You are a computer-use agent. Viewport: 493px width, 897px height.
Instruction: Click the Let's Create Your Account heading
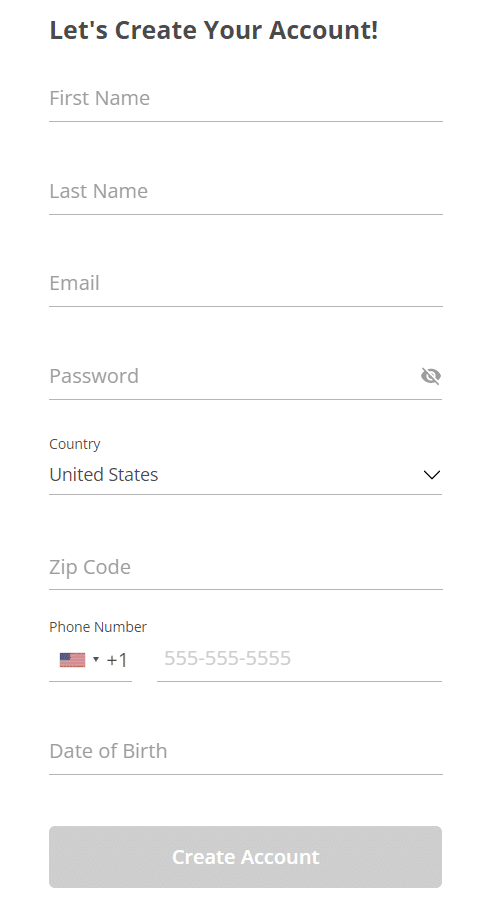coord(214,30)
